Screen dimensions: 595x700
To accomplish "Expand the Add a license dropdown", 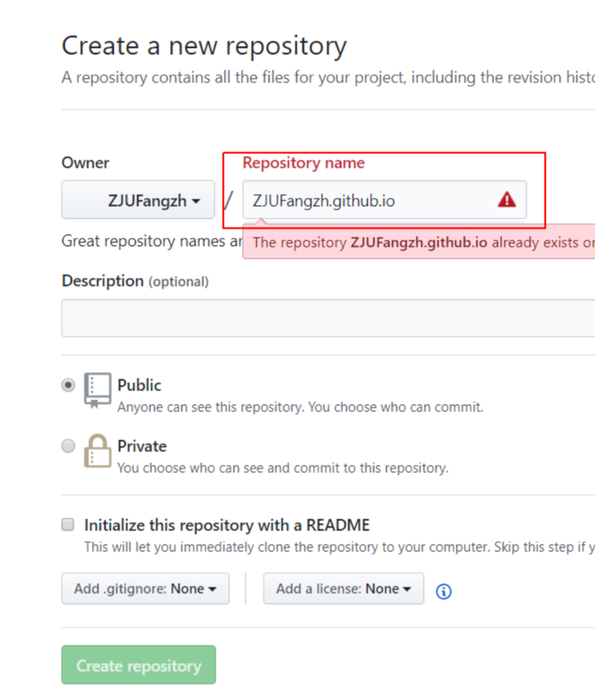I will point(343,589).
